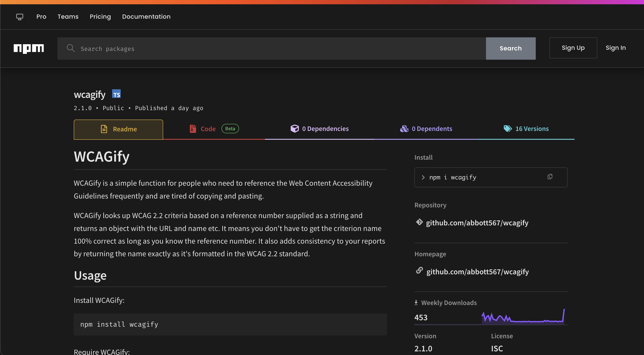Switch to the Readme tab
644x355 pixels.
pos(118,129)
